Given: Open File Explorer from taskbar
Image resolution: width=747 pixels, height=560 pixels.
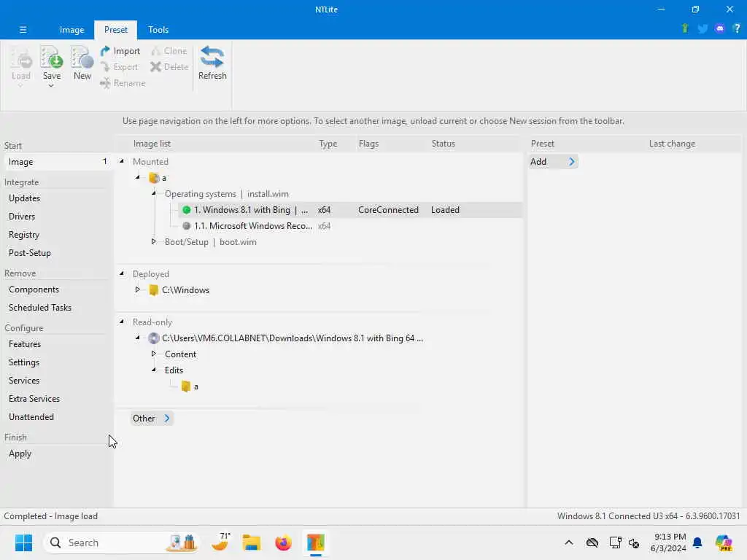Looking at the screenshot, I should 252,542.
